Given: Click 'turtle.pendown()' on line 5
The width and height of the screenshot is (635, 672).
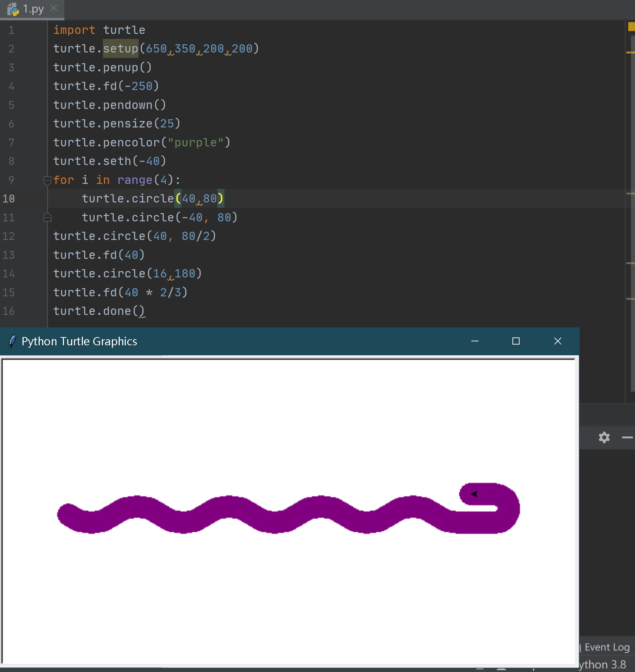Looking at the screenshot, I should point(110,105).
